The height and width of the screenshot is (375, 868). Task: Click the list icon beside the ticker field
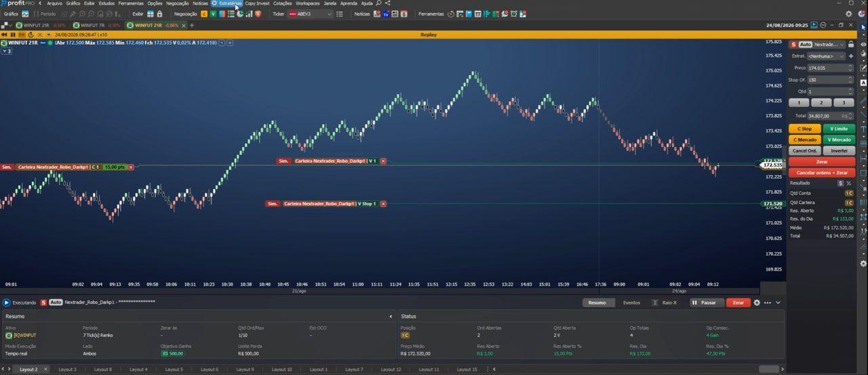[340, 14]
